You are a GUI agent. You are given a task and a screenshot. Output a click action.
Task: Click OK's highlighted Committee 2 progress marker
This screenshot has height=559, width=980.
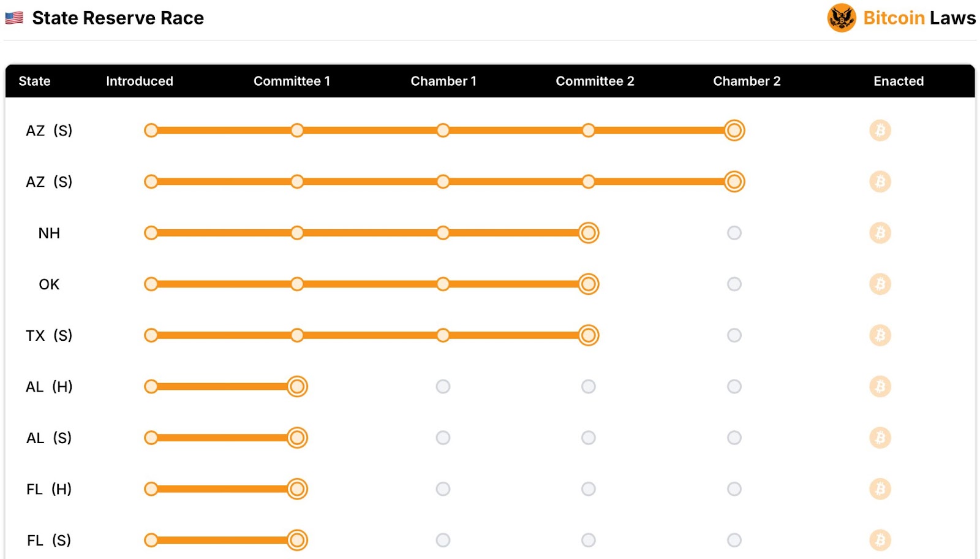pyautogui.click(x=589, y=284)
